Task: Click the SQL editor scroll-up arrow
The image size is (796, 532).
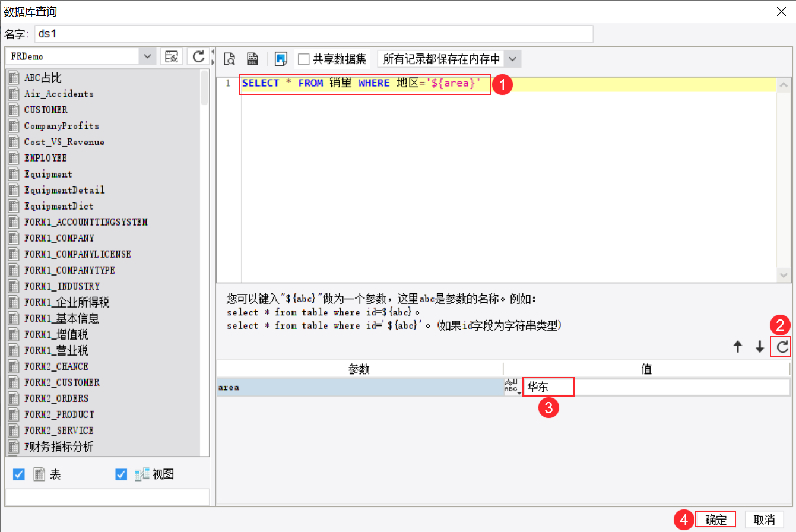Action: pyautogui.click(x=783, y=85)
